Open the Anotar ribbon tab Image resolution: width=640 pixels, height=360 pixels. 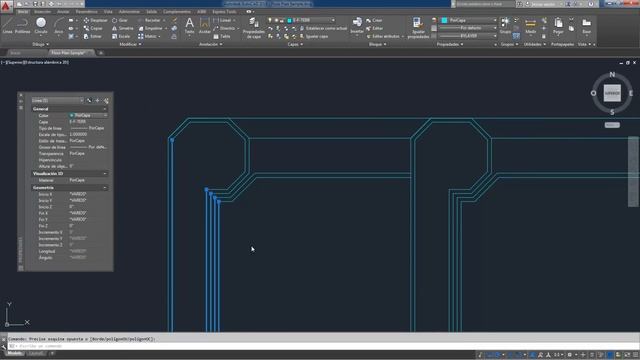pos(63,12)
